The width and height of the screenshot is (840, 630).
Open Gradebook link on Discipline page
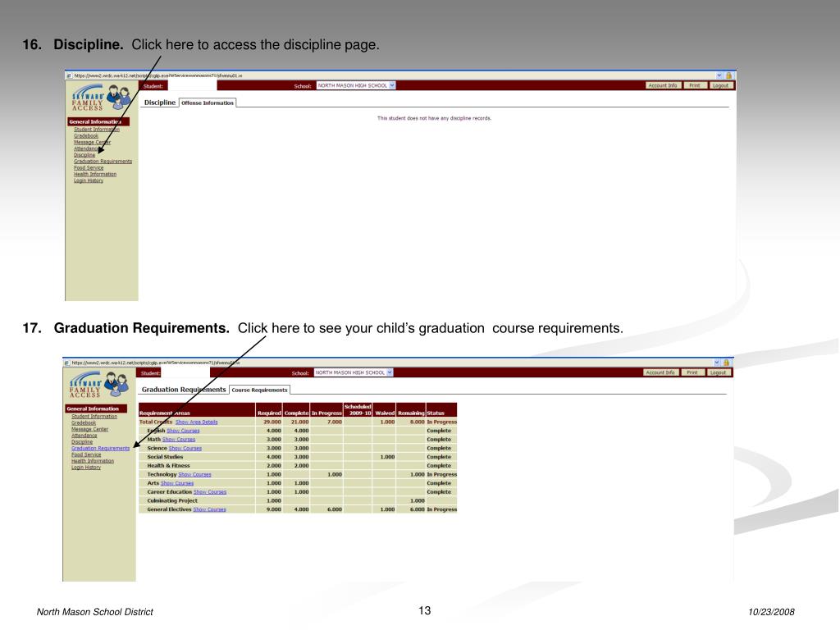[85, 135]
